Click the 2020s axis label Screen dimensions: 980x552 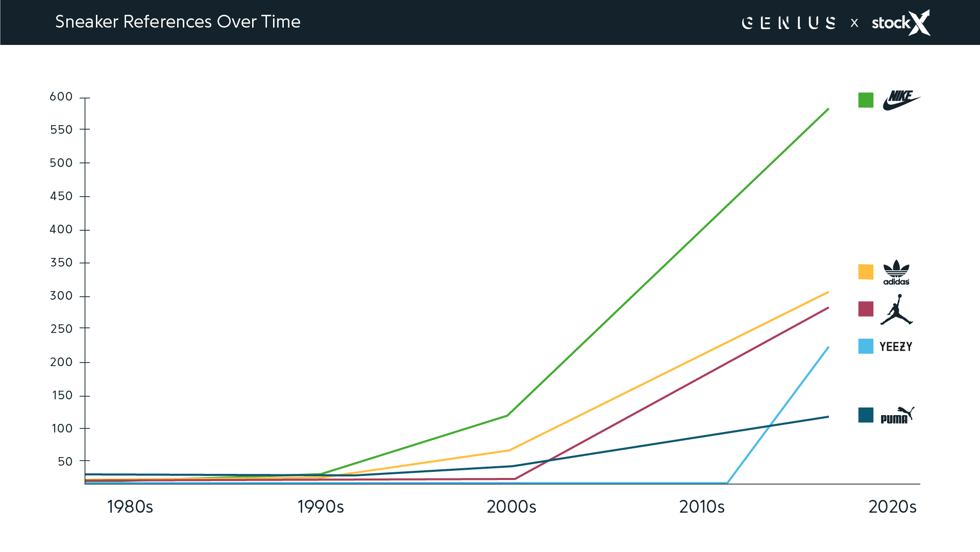[x=892, y=507]
